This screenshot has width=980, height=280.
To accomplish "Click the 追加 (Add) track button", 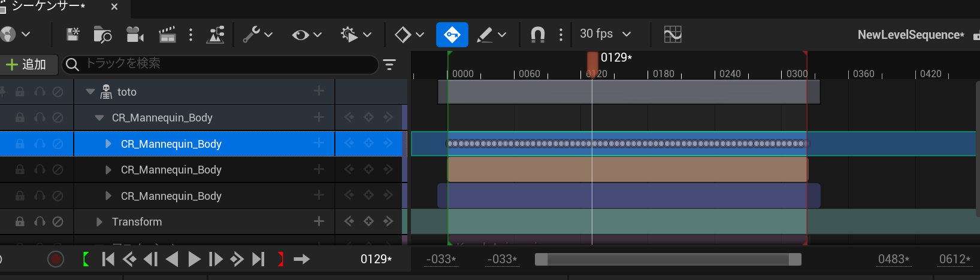I will click(x=27, y=65).
